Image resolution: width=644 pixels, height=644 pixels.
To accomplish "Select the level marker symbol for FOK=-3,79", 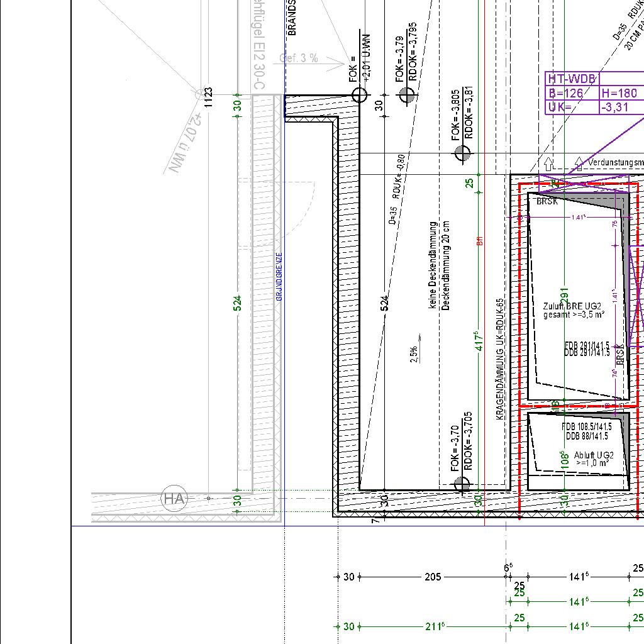I will pos(407,95).
